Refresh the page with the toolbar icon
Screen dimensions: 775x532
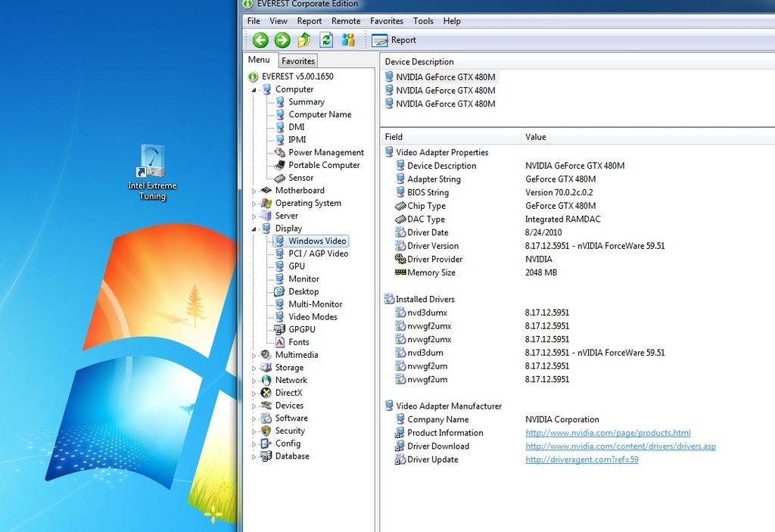click(x=326, y=40)
